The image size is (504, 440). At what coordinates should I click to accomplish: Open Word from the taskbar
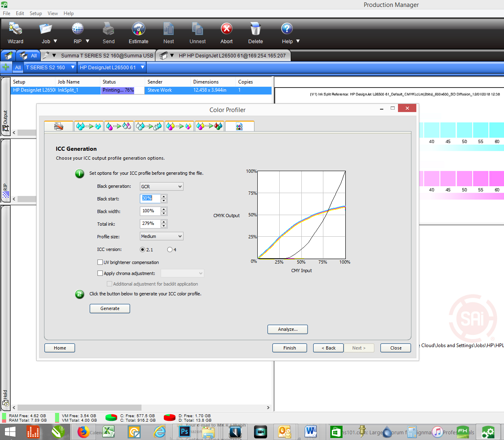[311, 431]
